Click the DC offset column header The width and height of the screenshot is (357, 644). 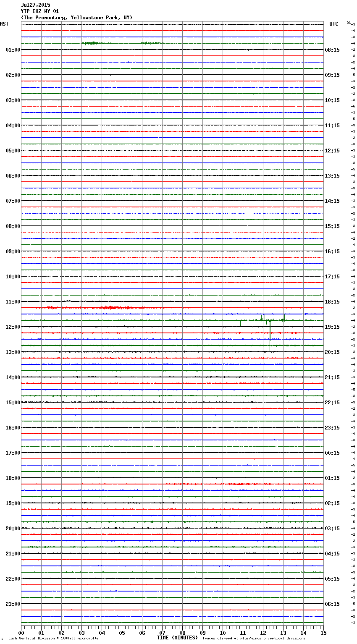349,23
